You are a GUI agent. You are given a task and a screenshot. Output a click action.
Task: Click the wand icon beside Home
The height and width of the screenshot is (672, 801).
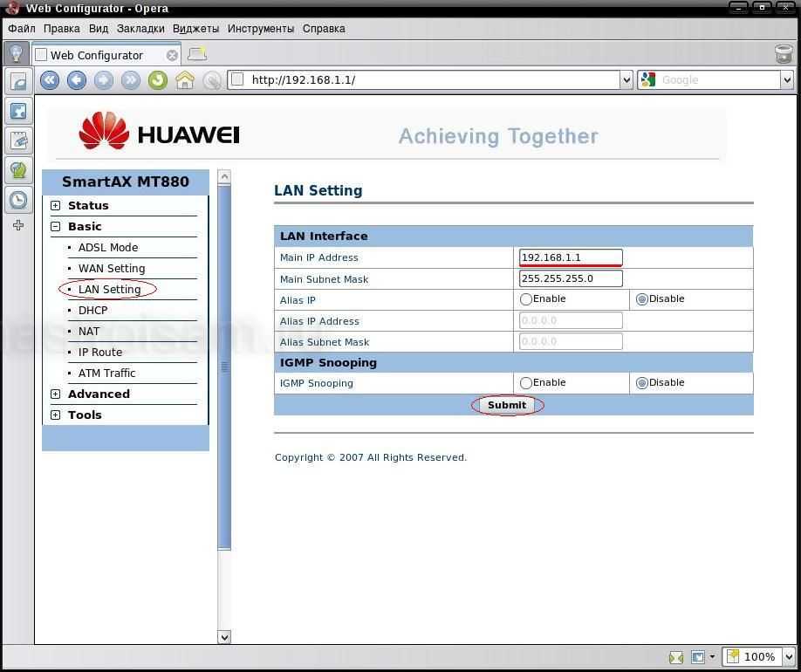click(212, 80)
